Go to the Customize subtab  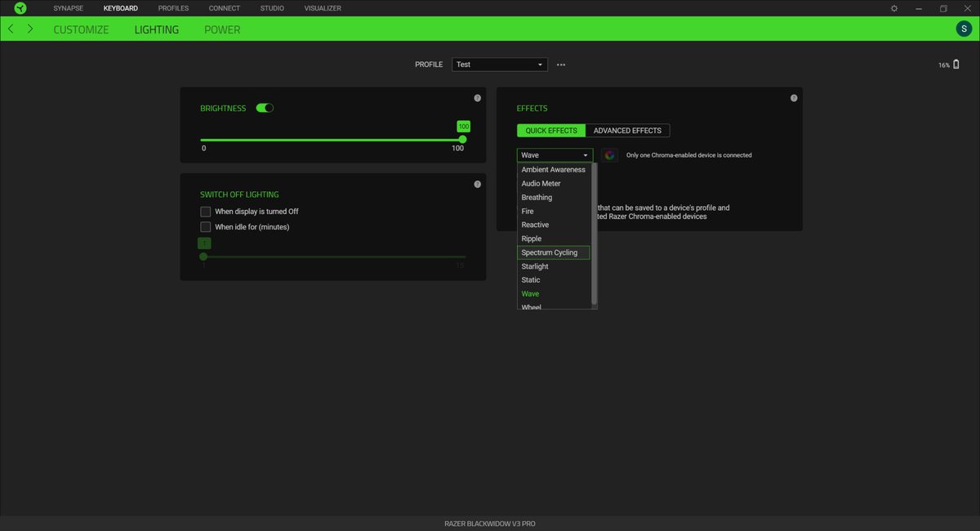[x=81, y=29]
